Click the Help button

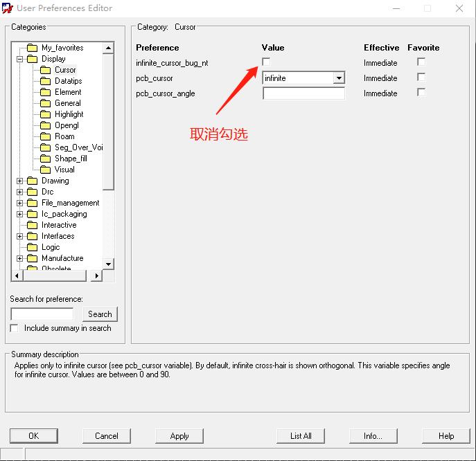point(446,436)
